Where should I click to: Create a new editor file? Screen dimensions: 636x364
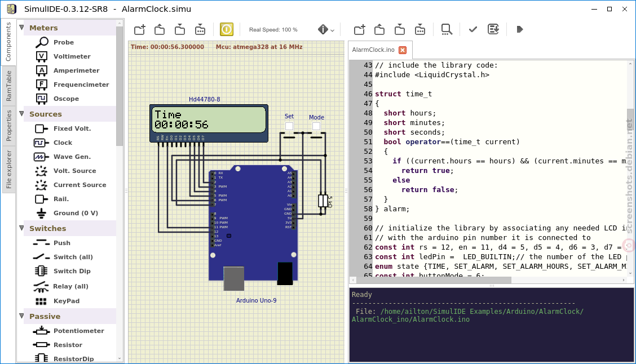pos(359,30)
